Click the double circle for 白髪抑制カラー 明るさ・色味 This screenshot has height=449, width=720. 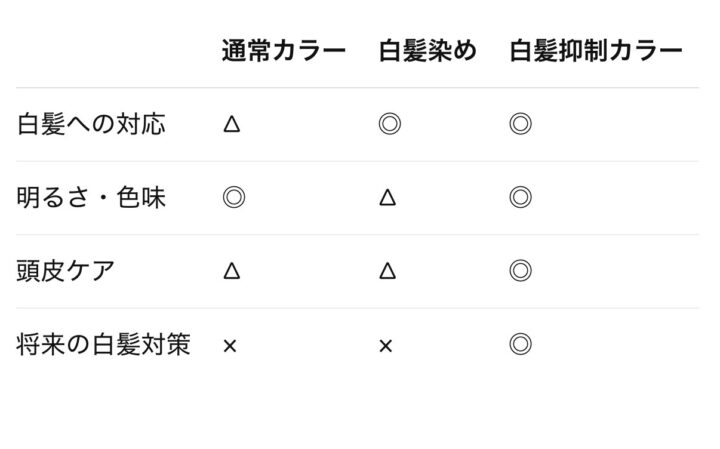click(520, 197)
